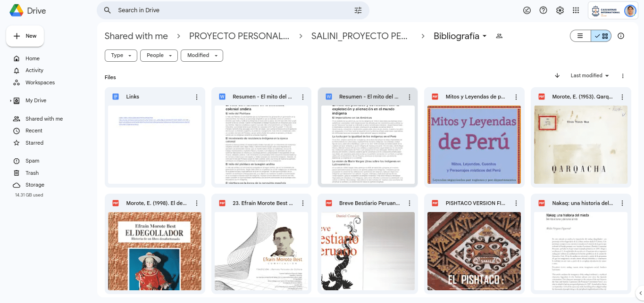The height and width of the screenshot is (303, 644).
Task: Open the Links document thumbnail
Action: tap(155, 144)
